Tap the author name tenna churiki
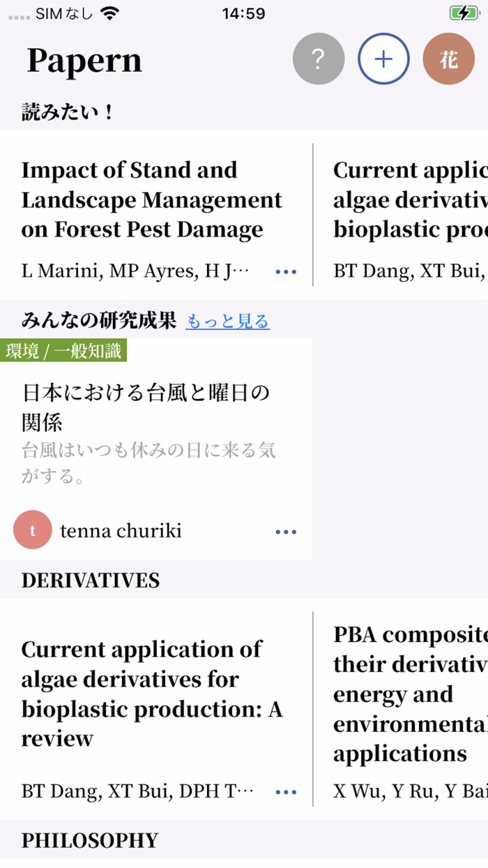This screenshot has height=868, width=488. [x=121, y=531]
